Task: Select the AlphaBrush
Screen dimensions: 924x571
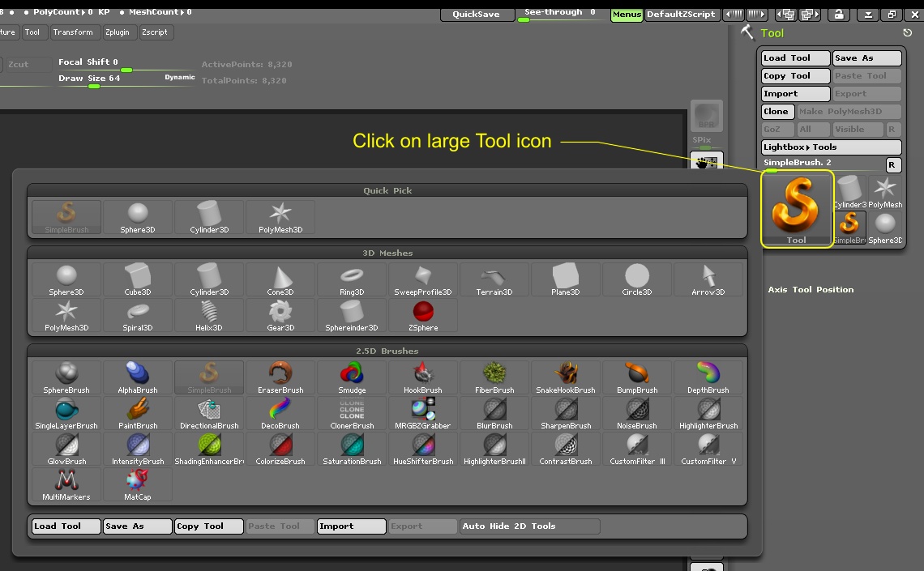Action: [138, 378]
